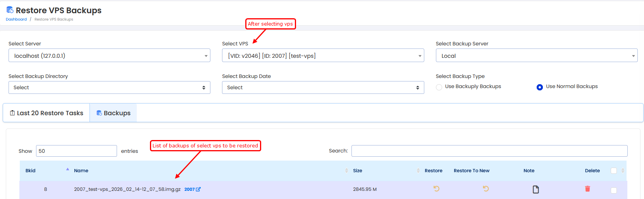
Task: Select the Use Normal Backups radio button
Action: click(x=539, y=87)
